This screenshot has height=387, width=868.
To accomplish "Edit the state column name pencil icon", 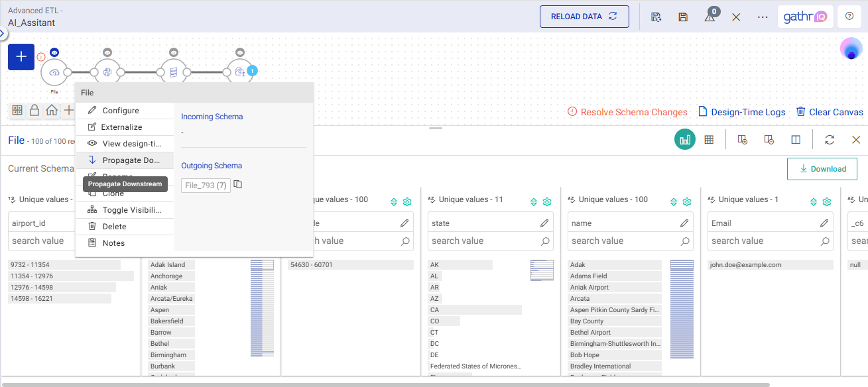I will (544, 223).
